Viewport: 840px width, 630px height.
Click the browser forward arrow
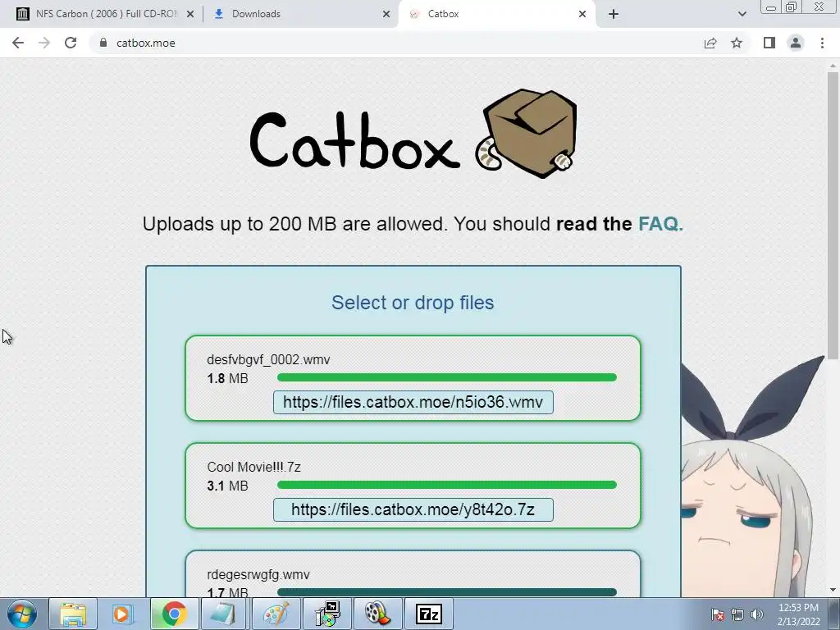[44, 43]
